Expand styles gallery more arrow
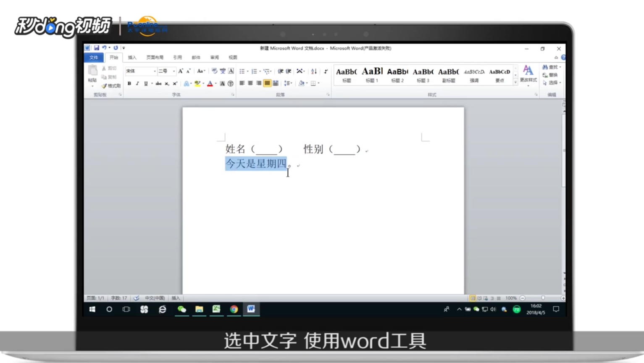Image resolution: width=644 pixels, height=363 pixels. point(515,82)
